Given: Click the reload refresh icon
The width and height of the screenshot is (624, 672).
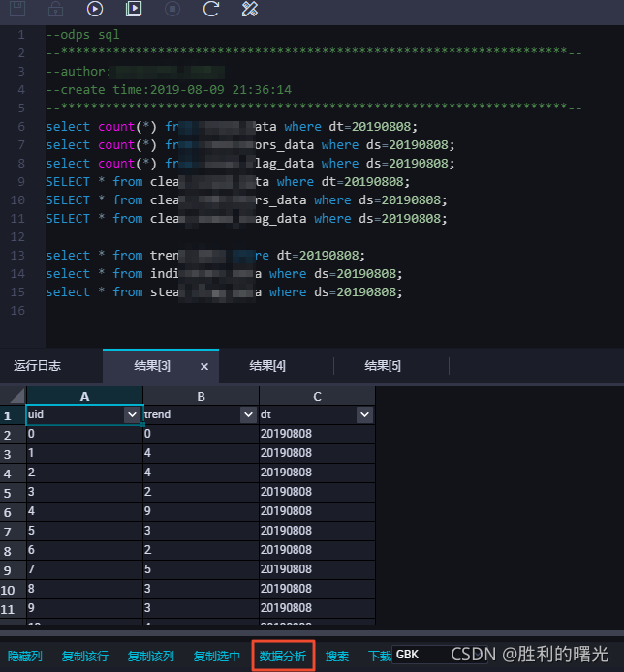Looking at the screenshot, I should click(211, 9).
